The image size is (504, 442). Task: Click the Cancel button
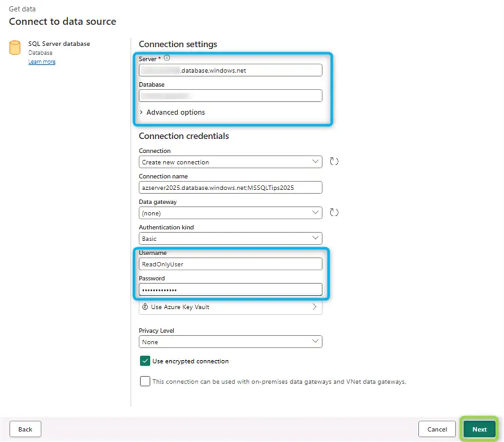click(x=437, y=429)
